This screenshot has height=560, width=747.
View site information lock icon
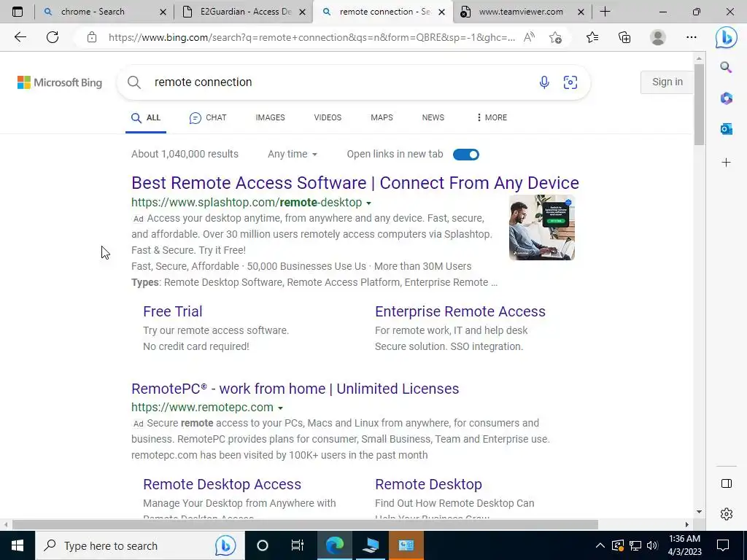(92, 37)
